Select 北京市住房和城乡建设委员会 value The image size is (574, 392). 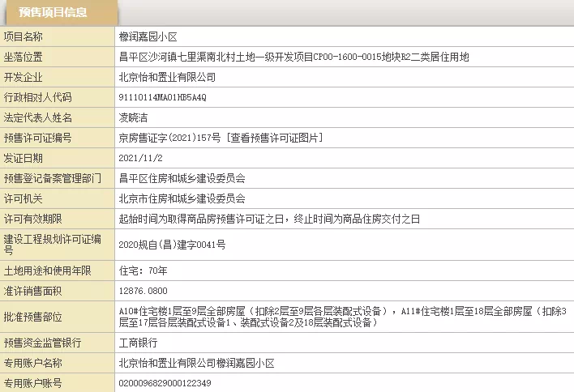pyautogui.click(x=182, y=198)
